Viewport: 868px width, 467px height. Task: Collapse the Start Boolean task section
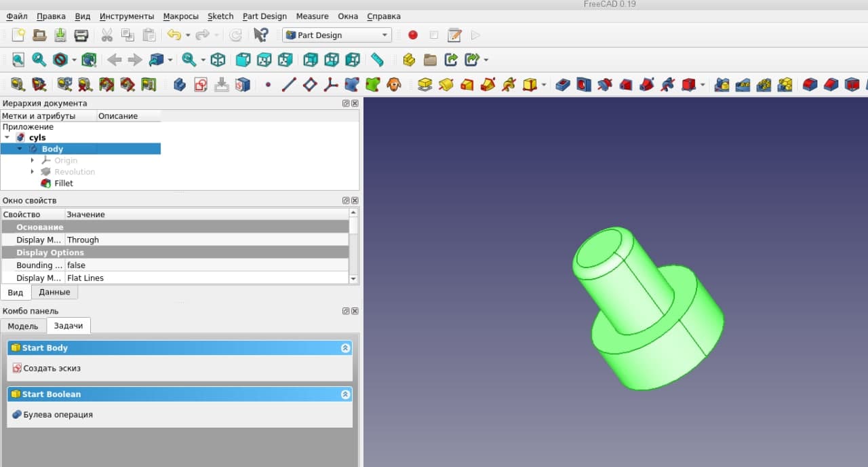coord(345,394)
